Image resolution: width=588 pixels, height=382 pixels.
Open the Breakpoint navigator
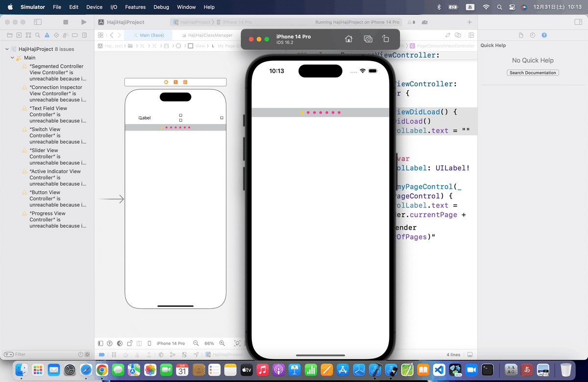coord(75,35)
